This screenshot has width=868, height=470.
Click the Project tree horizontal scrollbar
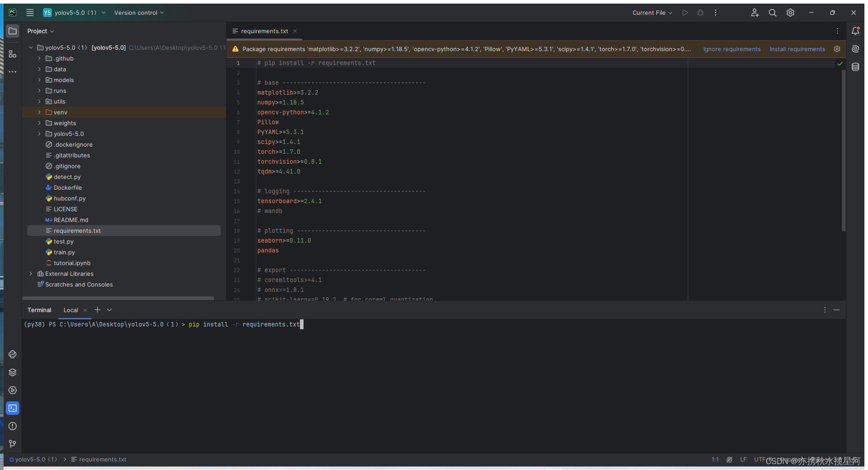tap(118, 298)
